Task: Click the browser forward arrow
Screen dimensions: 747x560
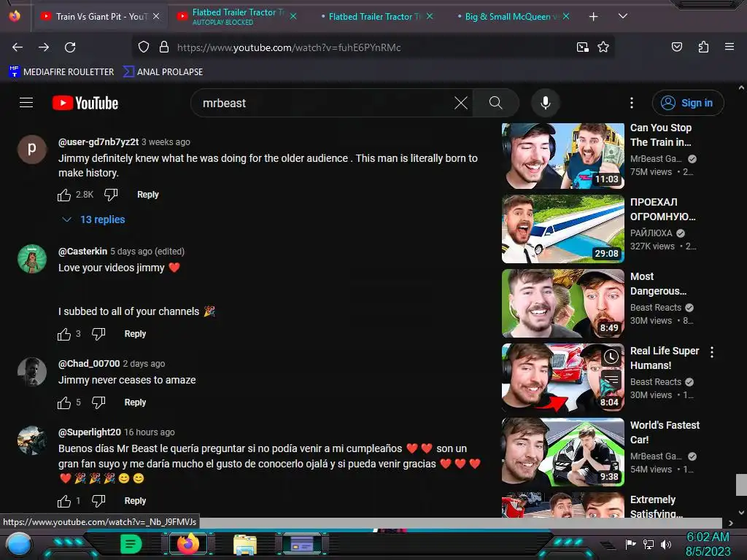Action: (44, 47)
